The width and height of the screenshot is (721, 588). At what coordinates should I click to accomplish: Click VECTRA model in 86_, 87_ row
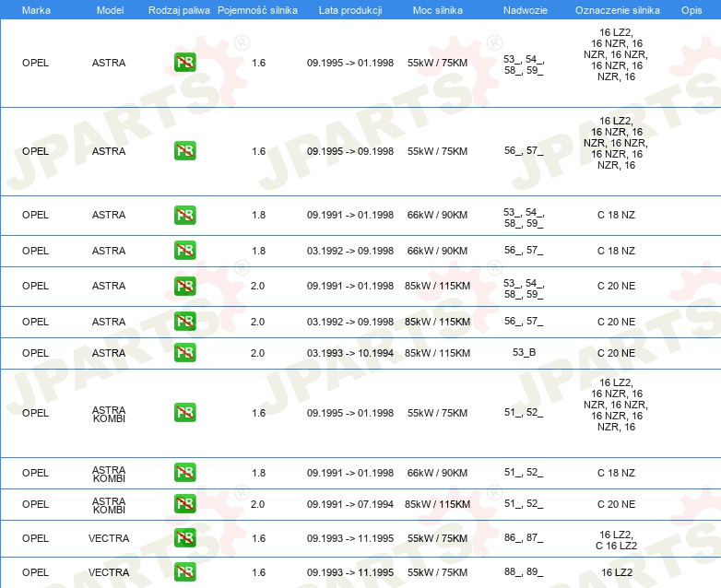point(109,538)
